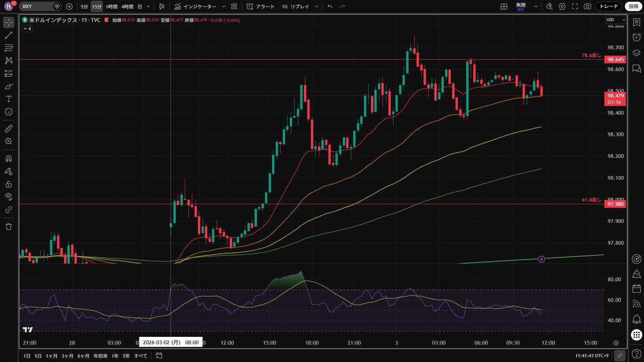Open the notifications bell panel
The width and height of the screenshot is (644, 362).
click(636, 319)
